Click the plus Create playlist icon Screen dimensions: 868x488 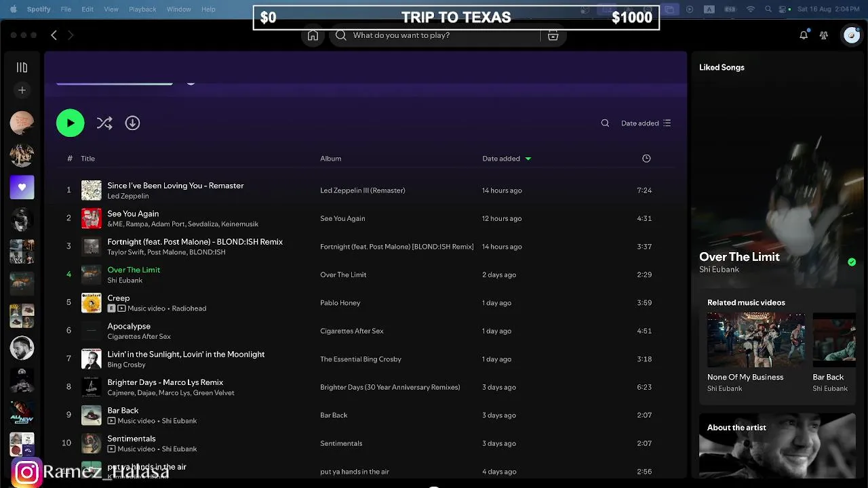22,90
